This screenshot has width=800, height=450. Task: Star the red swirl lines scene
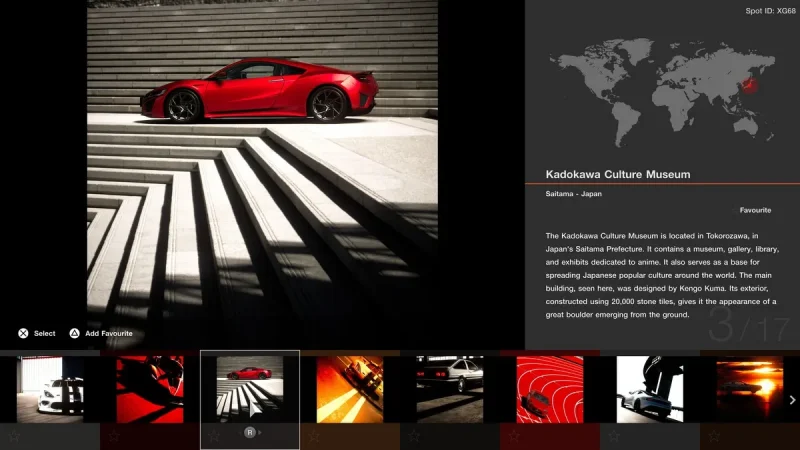pyautogui.click(x=514, y=436)
